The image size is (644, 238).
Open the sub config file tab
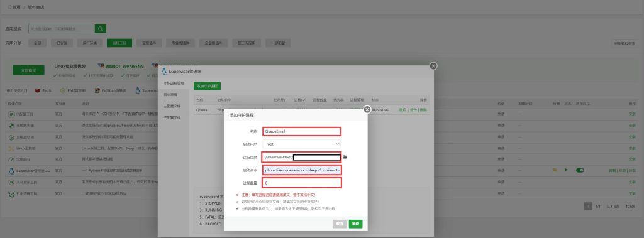point(172,117)
